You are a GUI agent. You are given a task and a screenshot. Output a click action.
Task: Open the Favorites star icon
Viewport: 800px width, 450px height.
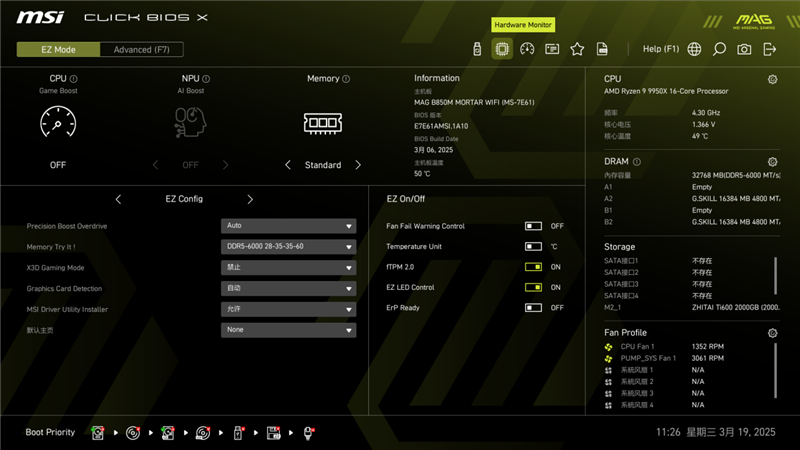pyautogui.click(x=577, y=49)
